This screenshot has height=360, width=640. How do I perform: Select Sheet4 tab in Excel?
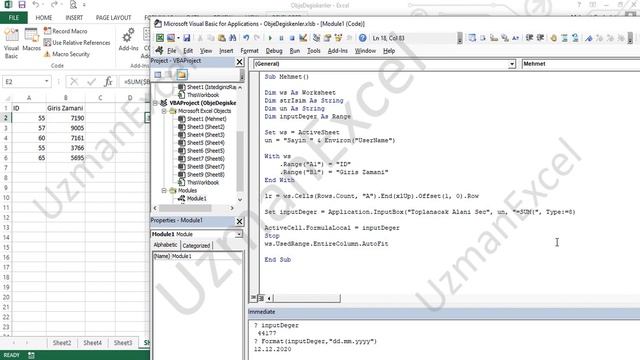click(93, 343)
